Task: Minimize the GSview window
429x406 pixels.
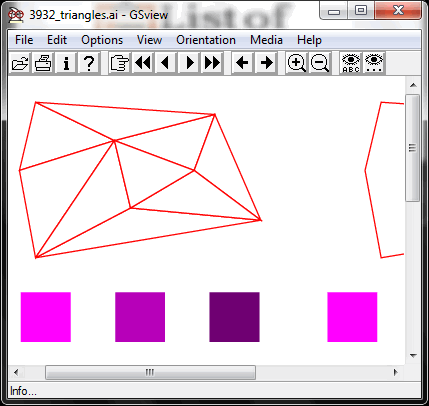Action: pos(334,11)
